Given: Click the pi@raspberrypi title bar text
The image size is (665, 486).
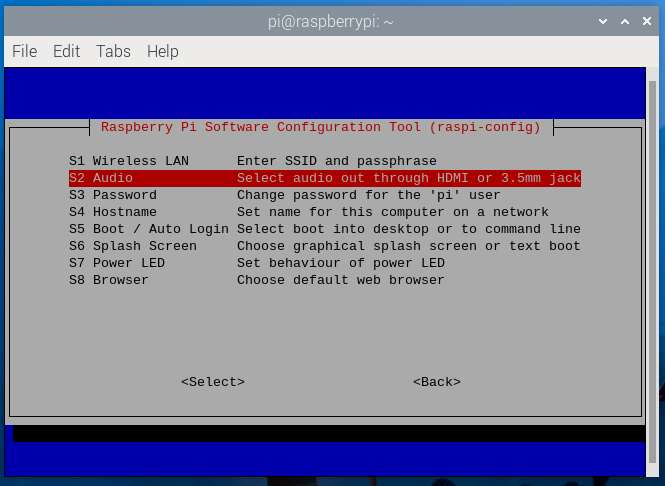Looking at the screenshot, I should tap(330, 22).
